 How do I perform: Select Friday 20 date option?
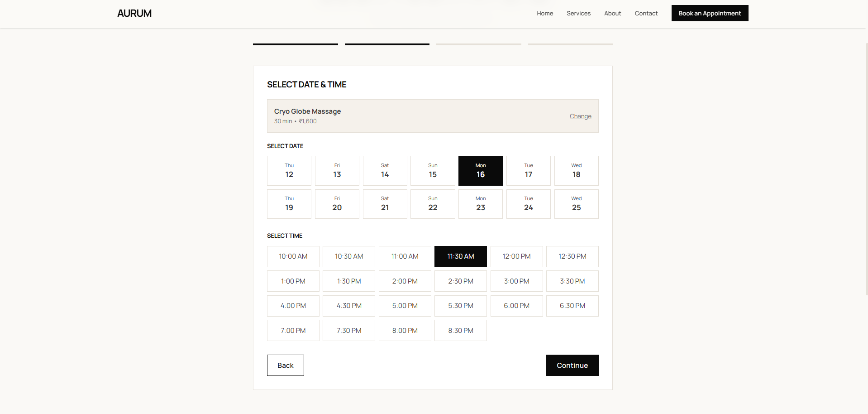click(x=337, y=204)
